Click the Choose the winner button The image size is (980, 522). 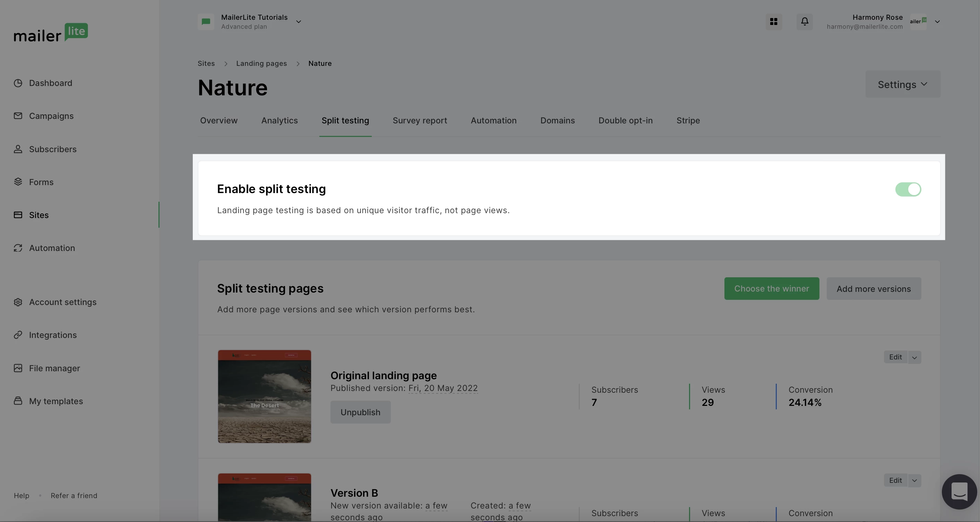tap(771, 289)
